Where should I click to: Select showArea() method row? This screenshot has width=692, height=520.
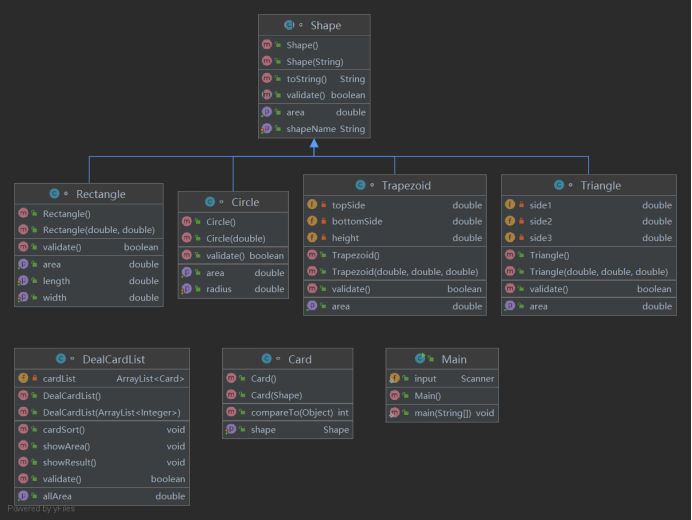(102, 446)
